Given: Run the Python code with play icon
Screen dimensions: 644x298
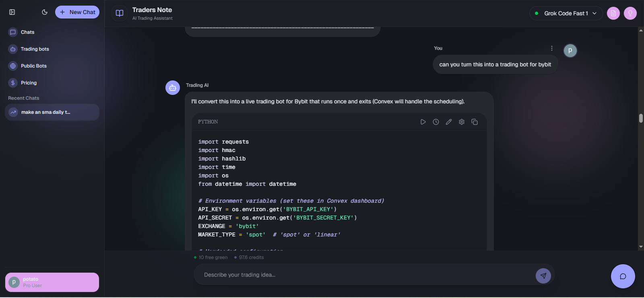Looking at the screenshot, I should (423, 122).
